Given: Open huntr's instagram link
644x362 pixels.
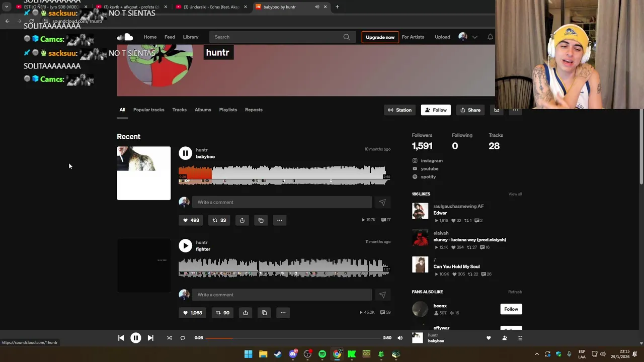Looking at the screenshot, I should pyautogui.click(x=432, y=160).
